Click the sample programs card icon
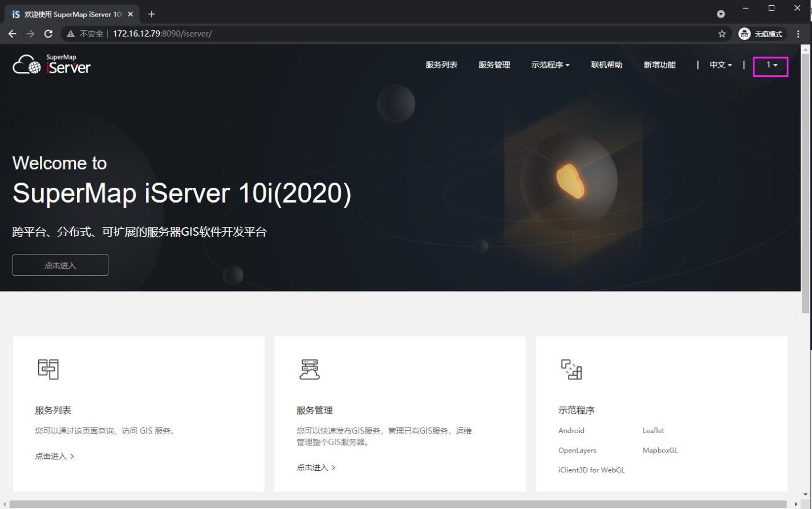Image resolution: width=812 pixels, height=509 pixels. click(571, 369)
